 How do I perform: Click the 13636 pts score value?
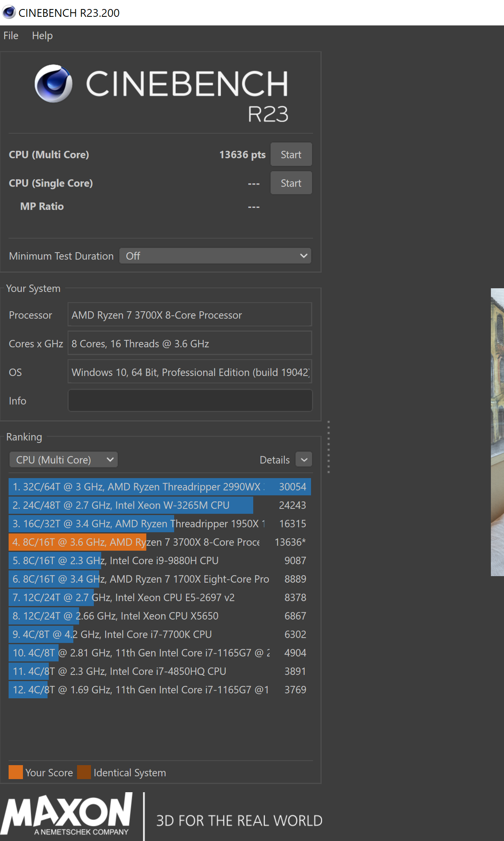pos(242,155)
